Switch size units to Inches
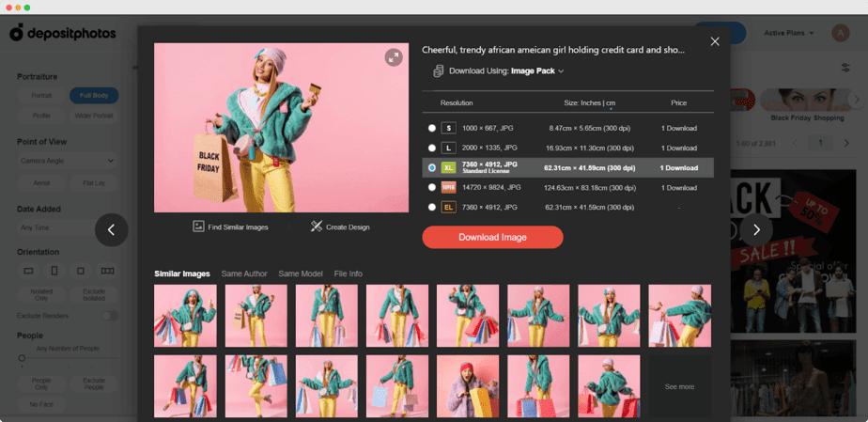The height and width of the screenshot is (422, 868). point(589,103)
